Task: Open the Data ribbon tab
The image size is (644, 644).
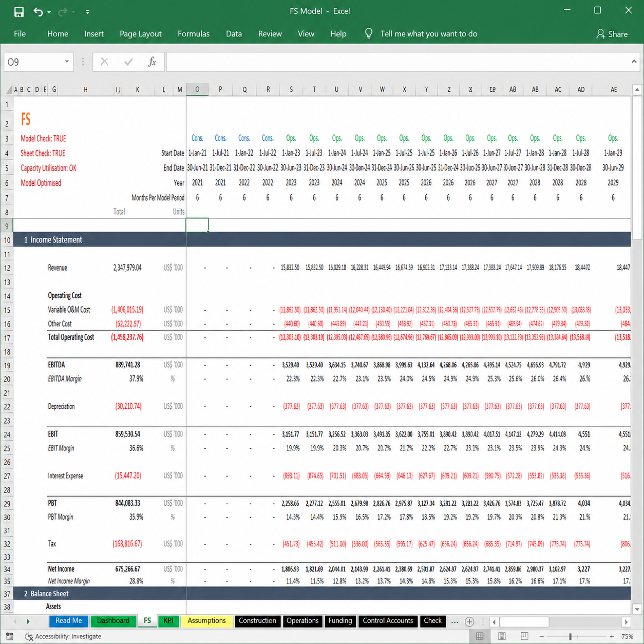Action: [234, 34]
